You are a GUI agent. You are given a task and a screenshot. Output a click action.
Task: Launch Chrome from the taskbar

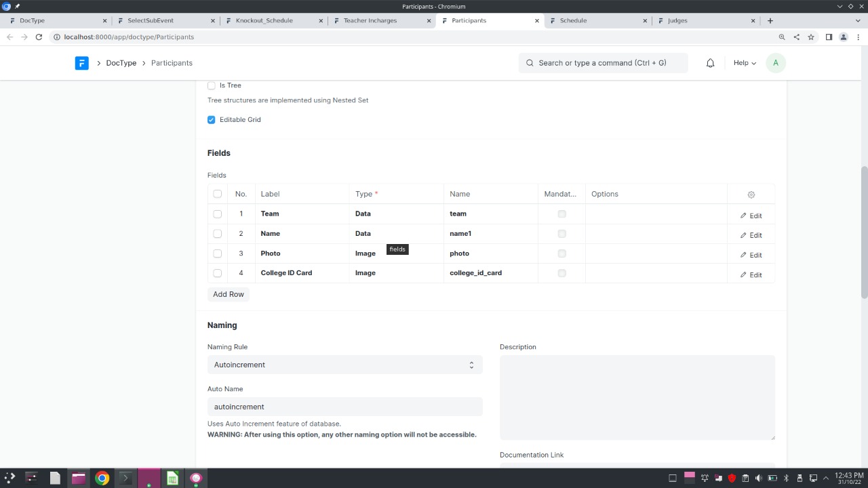[x=102, y=478]
